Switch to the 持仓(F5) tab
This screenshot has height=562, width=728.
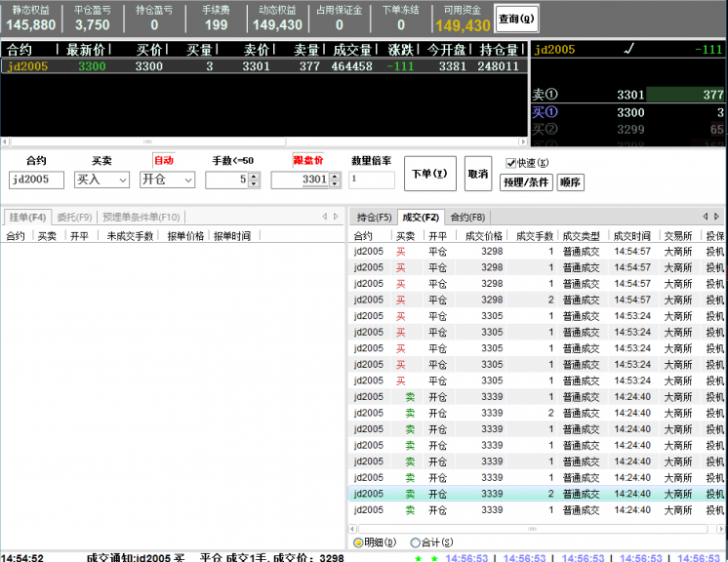[x=374, y=218]
